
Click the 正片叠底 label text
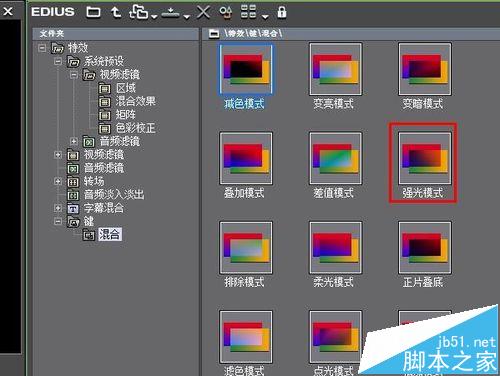pos(423,282)
